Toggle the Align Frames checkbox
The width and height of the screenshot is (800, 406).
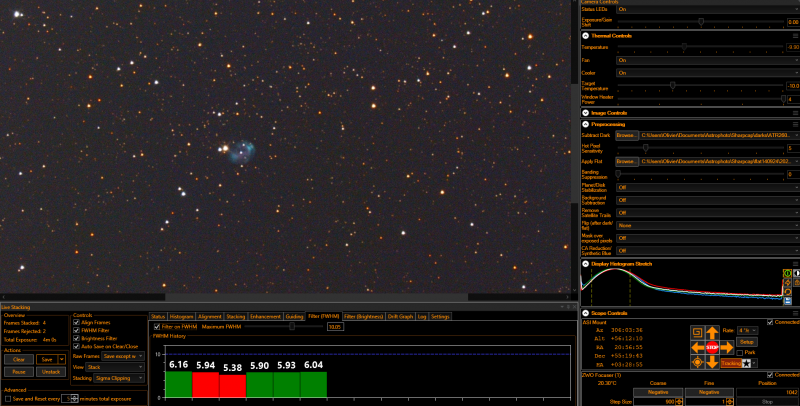coord(77,322)
